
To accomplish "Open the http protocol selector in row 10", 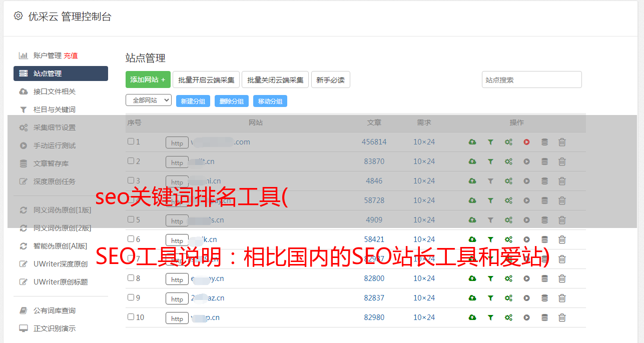I will pos(177,318).
